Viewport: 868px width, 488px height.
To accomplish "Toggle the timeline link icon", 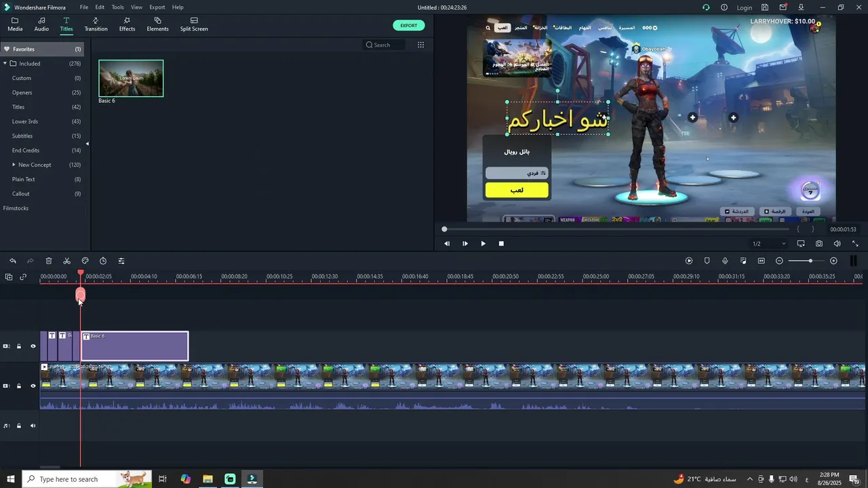I will [23, 277].
